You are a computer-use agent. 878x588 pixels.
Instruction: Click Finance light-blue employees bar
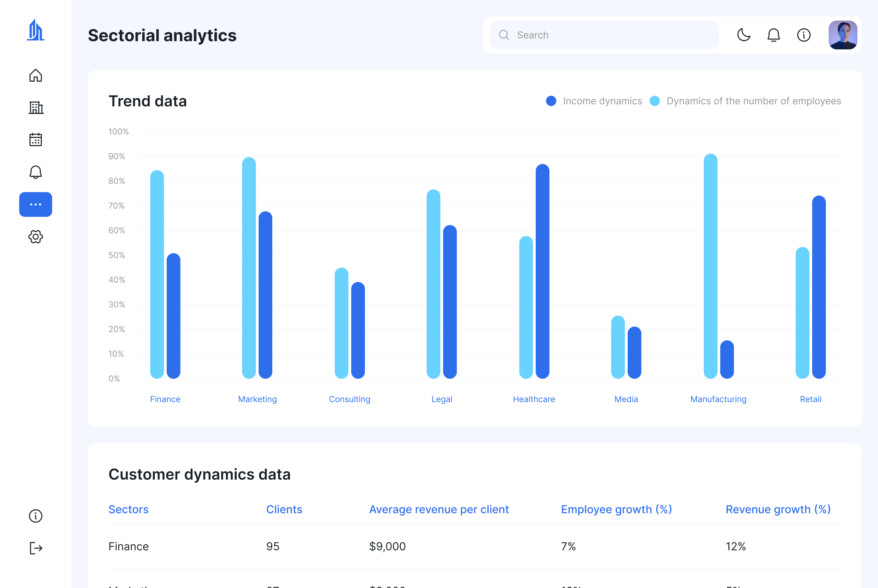[x=157, y=274]
